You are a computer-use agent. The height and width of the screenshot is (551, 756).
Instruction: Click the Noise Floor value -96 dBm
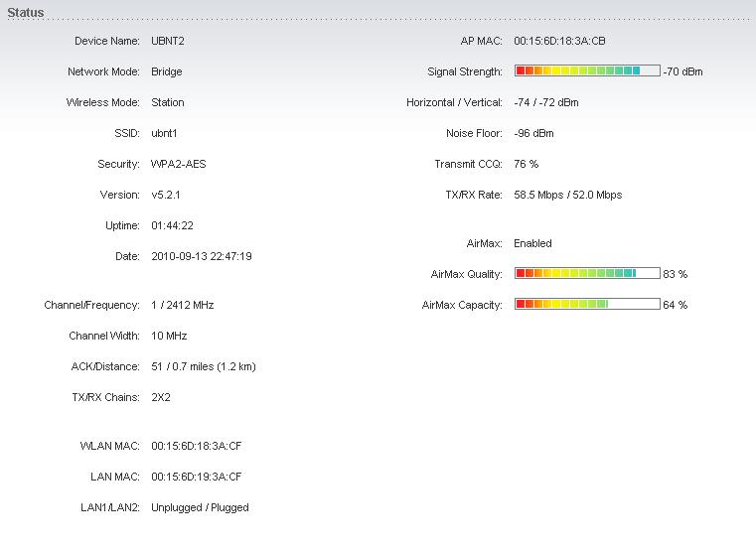pos(533,133)
